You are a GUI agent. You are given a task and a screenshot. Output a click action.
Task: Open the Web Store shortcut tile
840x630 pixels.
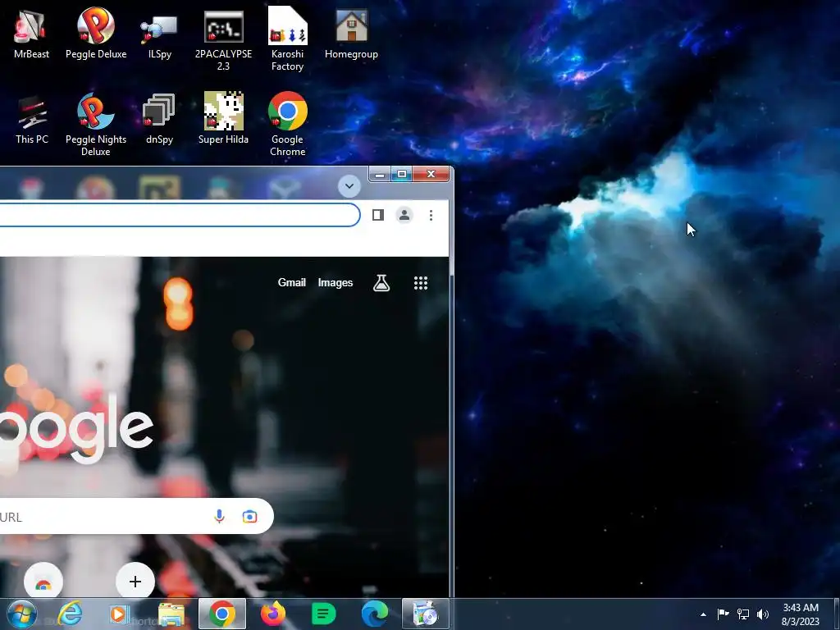43,582
